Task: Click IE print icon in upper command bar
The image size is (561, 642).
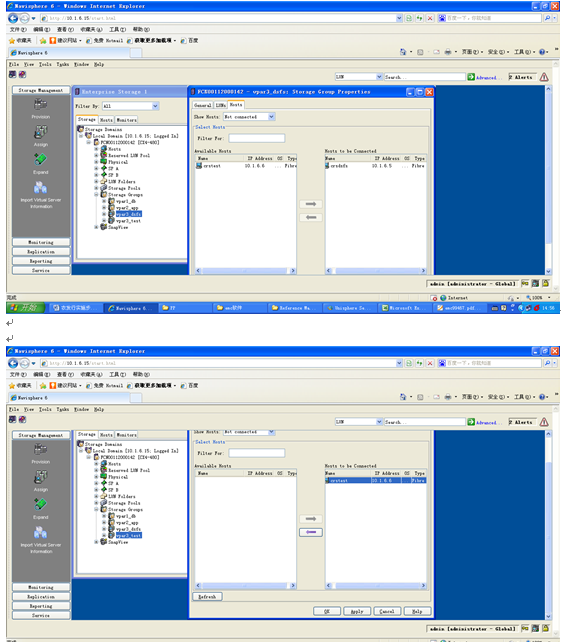Action: point(448,52)
